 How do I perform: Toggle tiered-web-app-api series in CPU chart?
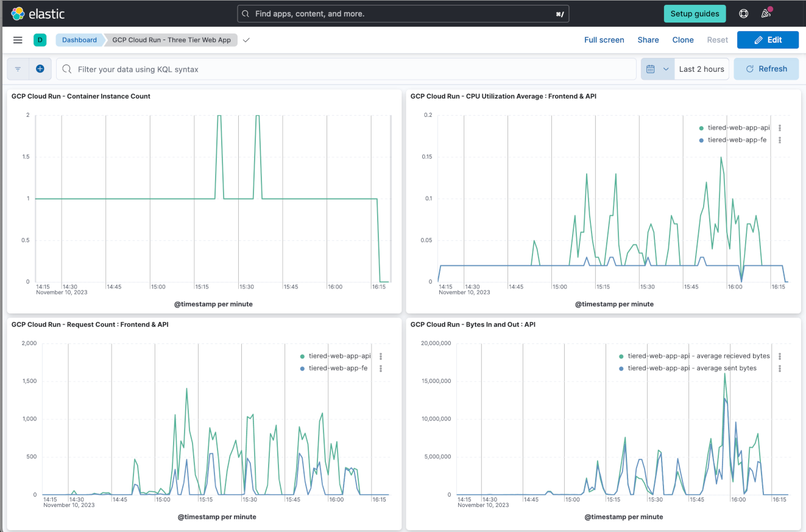[738, 128]
